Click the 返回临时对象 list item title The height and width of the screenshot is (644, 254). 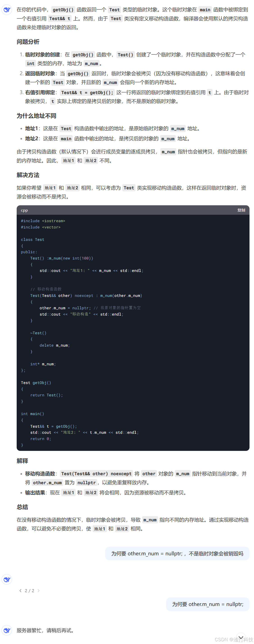tap(40, 74)
